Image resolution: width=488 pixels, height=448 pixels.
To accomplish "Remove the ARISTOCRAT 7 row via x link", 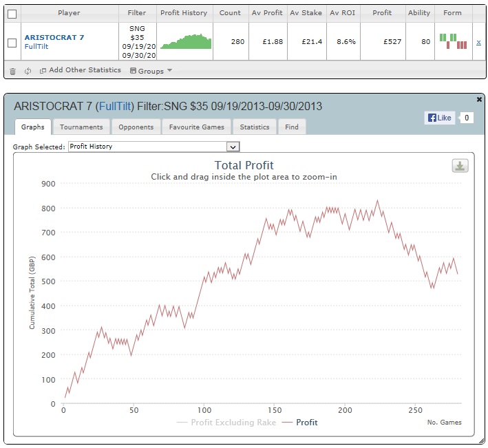I will point(478,42).
